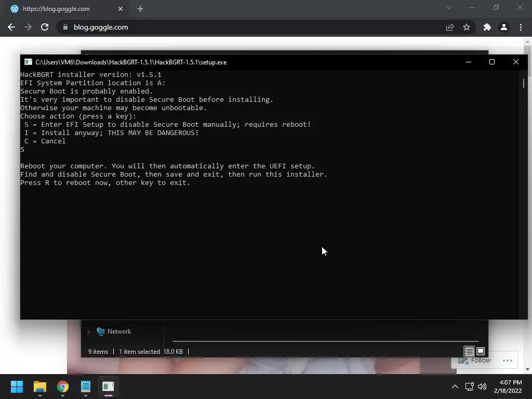Close the blog.goggle.com browser tab
The height and width of the screenshot is (399, 532).
121,9
